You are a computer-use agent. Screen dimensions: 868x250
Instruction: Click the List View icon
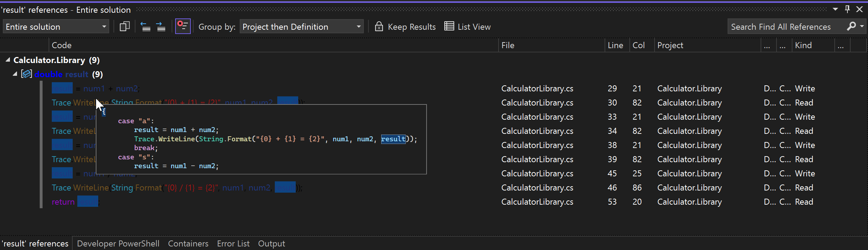pos(449,27)
